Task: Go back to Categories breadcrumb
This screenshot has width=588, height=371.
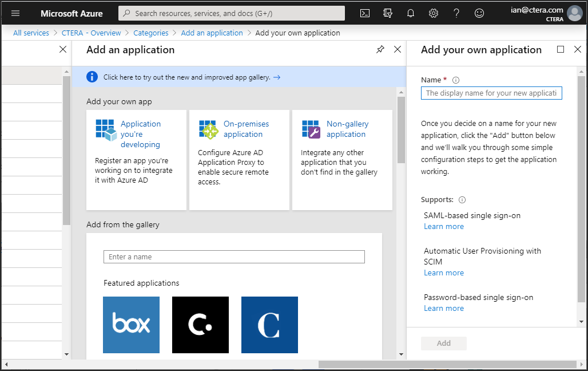Action: point(151,33)
